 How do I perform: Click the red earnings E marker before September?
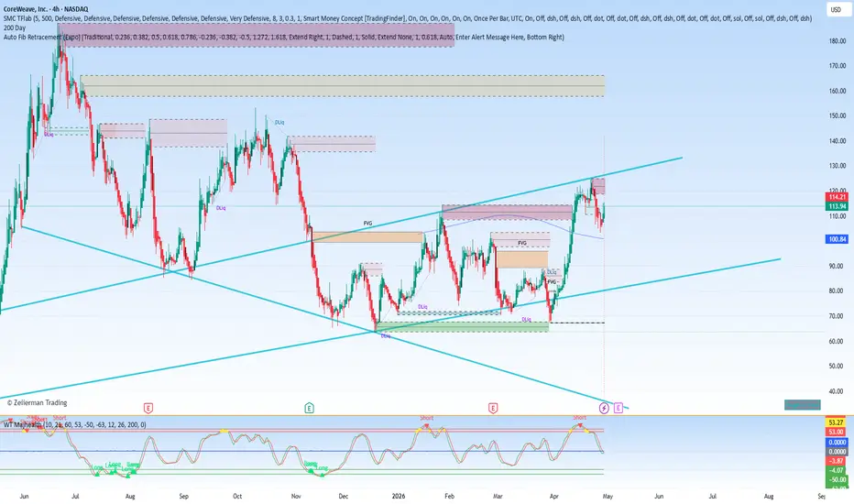[148, 408]
